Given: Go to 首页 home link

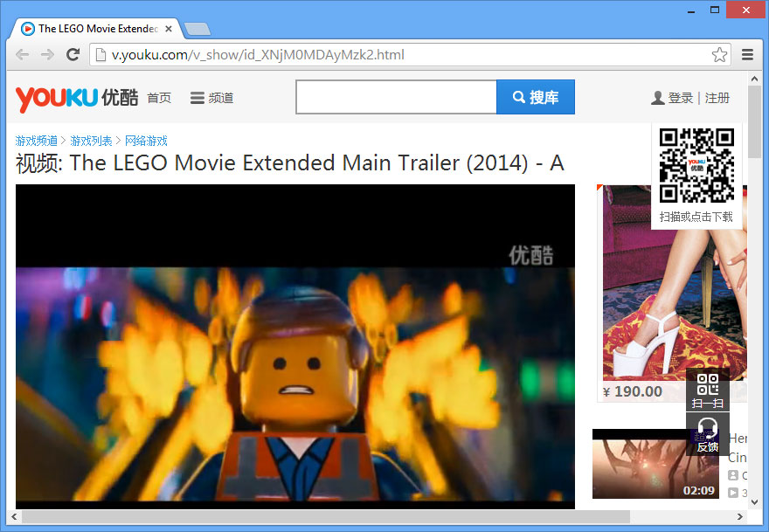Looking at the screenshot, I should point(159,98).
